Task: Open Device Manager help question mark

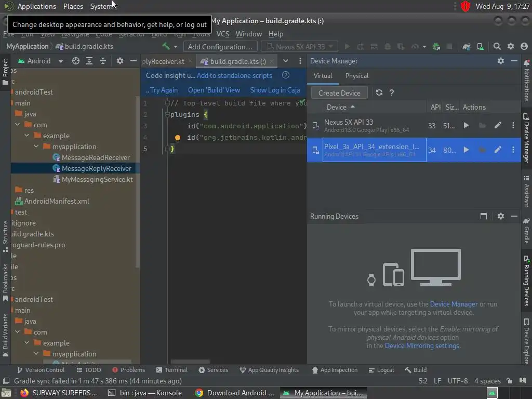Action: tap(392, 92)
